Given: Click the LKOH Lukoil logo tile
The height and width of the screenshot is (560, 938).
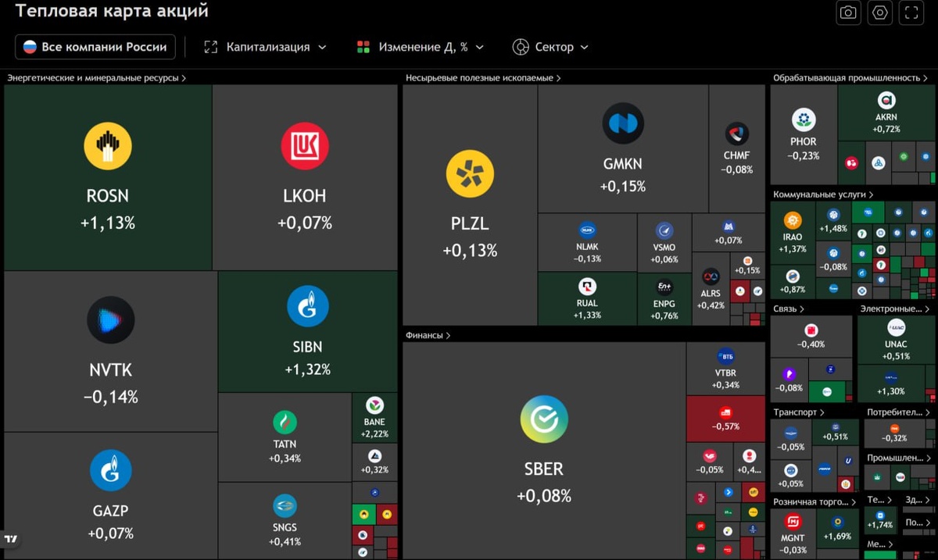Looking at the screenshot, I should click(x=305, y=177).
